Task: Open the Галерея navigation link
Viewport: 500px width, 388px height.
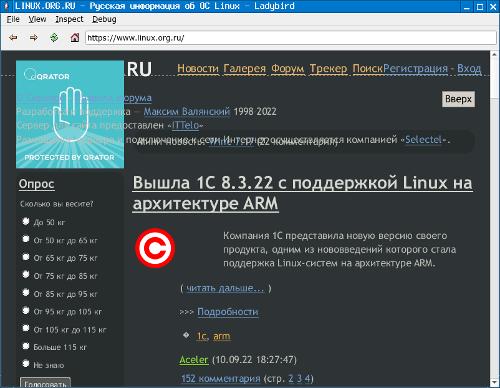Action: [x=245, y=68]
